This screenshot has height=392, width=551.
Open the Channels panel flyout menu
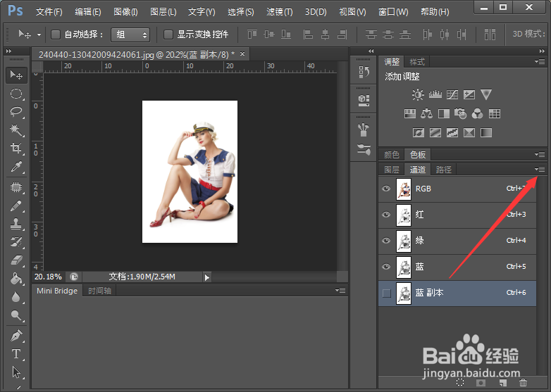point(540,170)
